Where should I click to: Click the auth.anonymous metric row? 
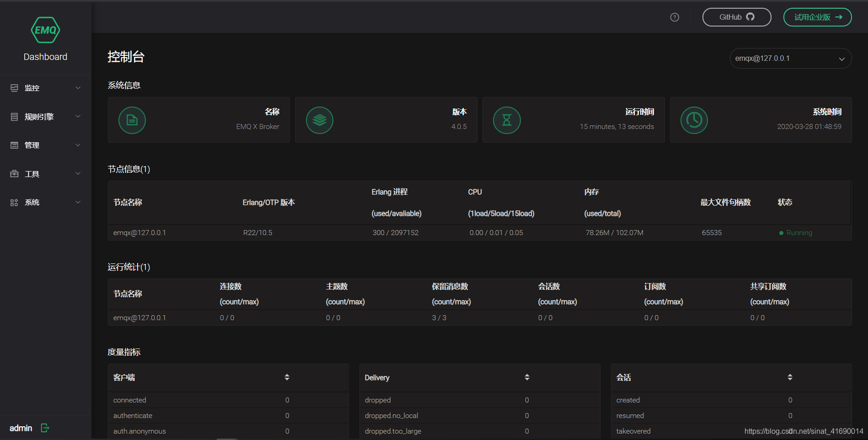[228, 431]
